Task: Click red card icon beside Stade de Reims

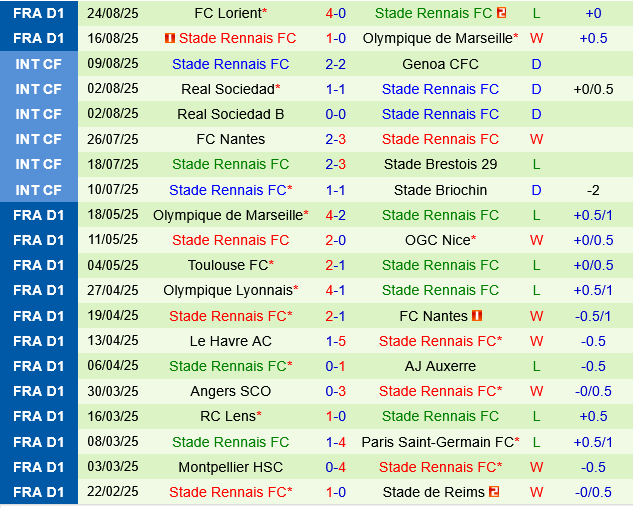Action: pos(493,492)
